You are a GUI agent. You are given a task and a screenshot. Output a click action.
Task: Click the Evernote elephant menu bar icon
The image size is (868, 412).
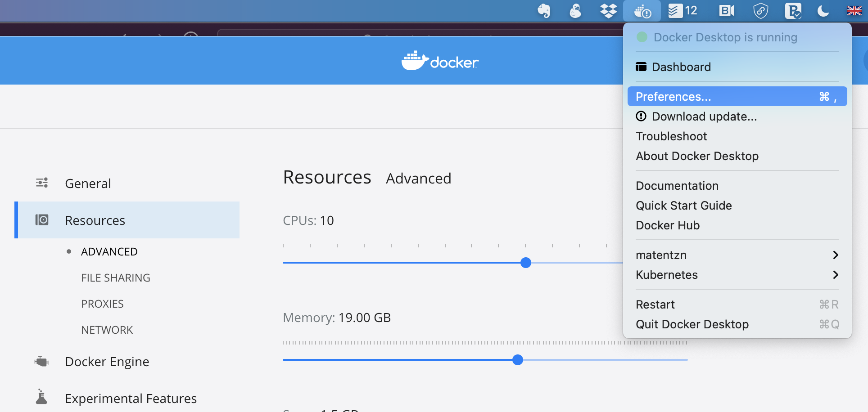(x=544, y=10)
